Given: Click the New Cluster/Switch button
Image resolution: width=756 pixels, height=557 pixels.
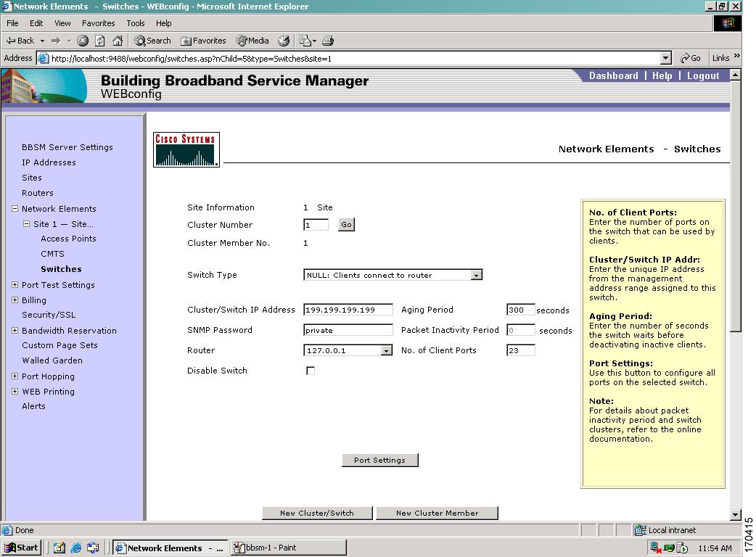Looking at the screenshot, I should [x=317, y=513].
